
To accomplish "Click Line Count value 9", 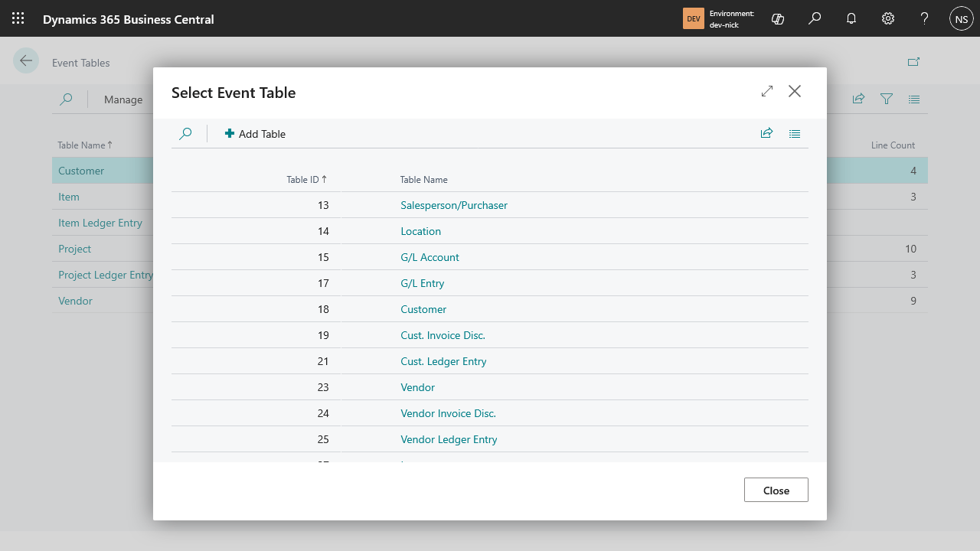I will click(x=913, y=301).
